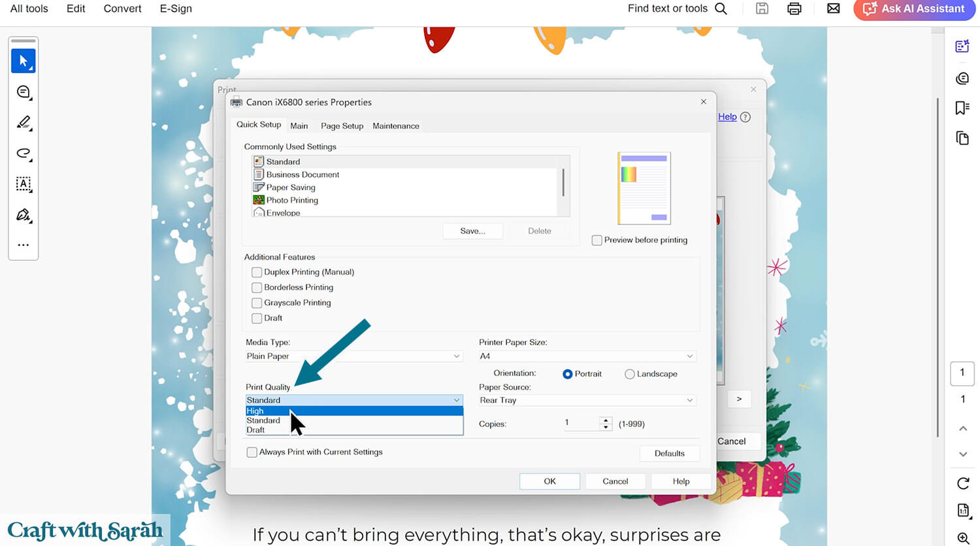Open the Convert menu
980x546 pixels.
122,9
